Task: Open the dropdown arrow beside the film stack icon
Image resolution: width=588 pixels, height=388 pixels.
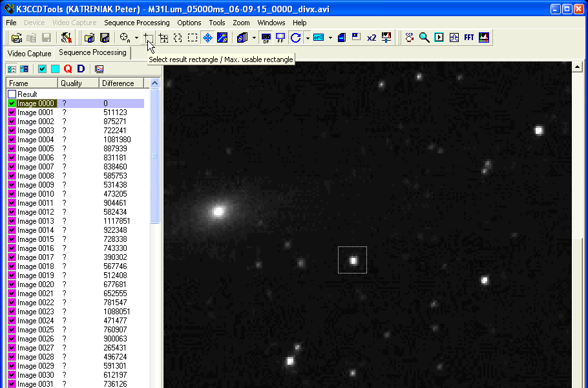Action: [x=254, y=38]
